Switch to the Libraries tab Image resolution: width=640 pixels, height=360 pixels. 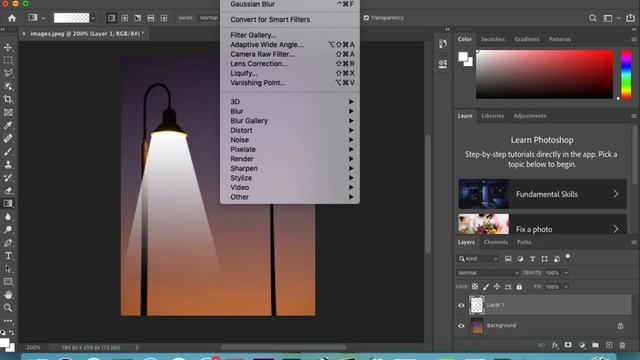coord(493,116)
